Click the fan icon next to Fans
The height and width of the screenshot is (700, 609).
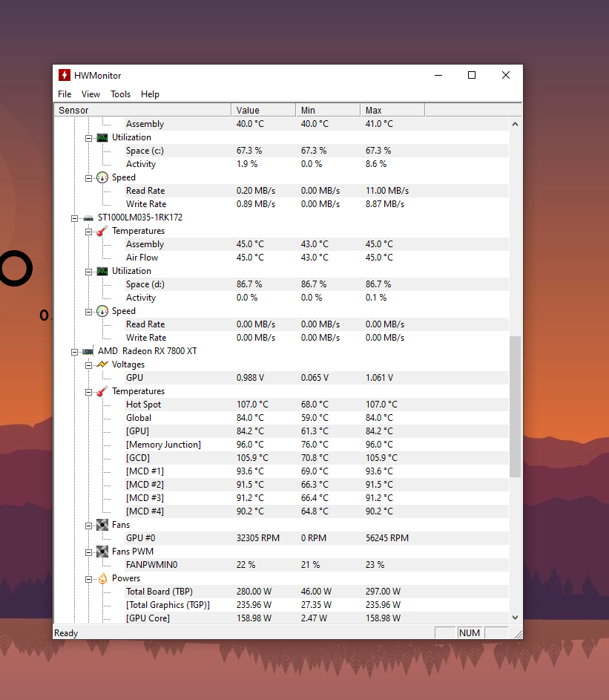click(102, 525)
